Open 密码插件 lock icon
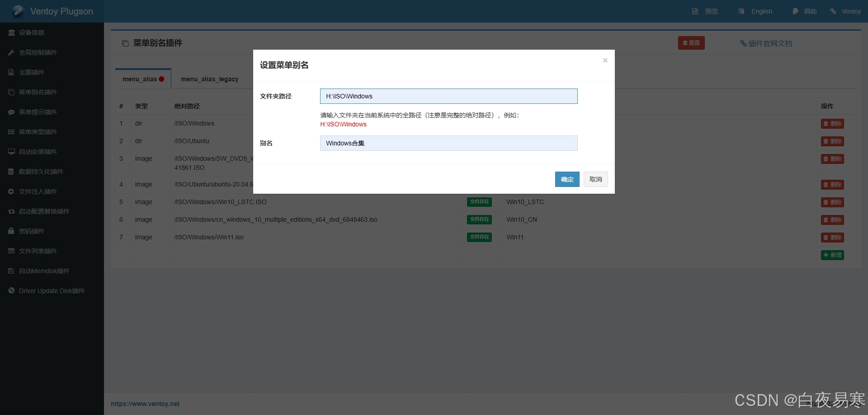Viewport: 868px width, 415px height. 11,231
